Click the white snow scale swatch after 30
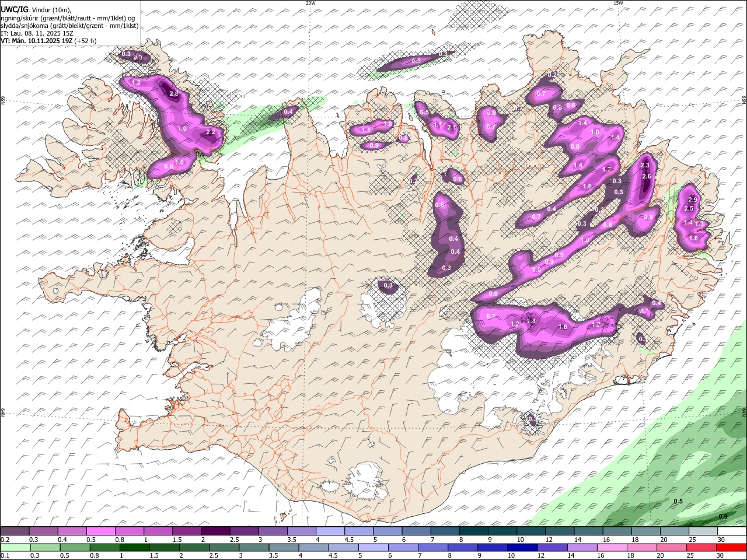Viewport: 747px width, 560px height. click(731, 531)
